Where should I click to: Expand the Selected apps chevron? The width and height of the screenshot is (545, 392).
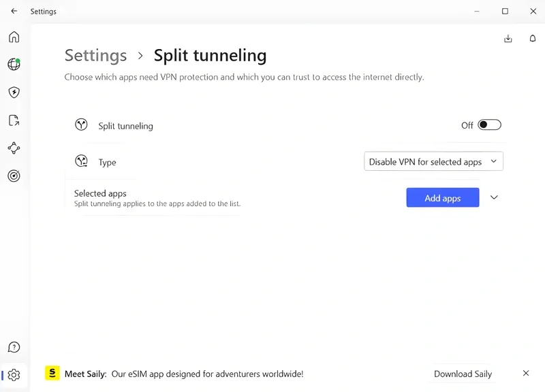(495, 197)
